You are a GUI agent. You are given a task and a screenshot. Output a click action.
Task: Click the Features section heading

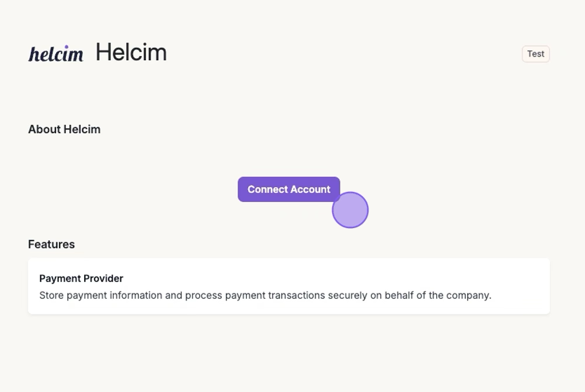click(51, 244)
